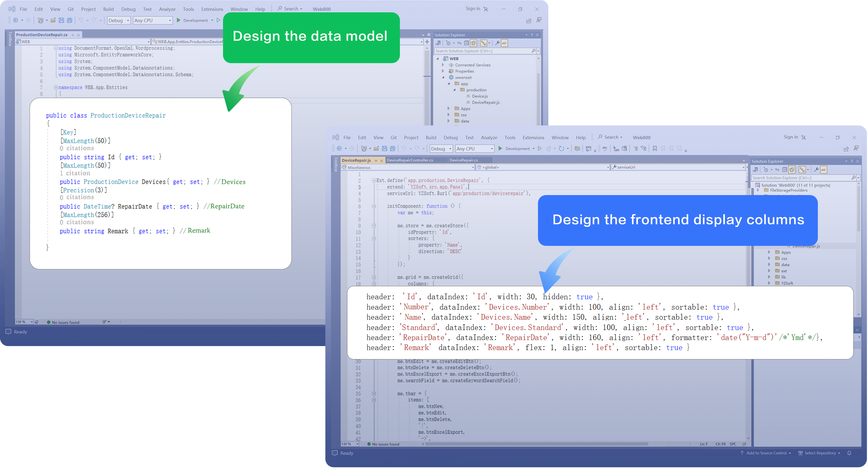868x469 pixels.
Task: Switch to DeviceRepairController.cs tab
Action: [x=410, y=160]
